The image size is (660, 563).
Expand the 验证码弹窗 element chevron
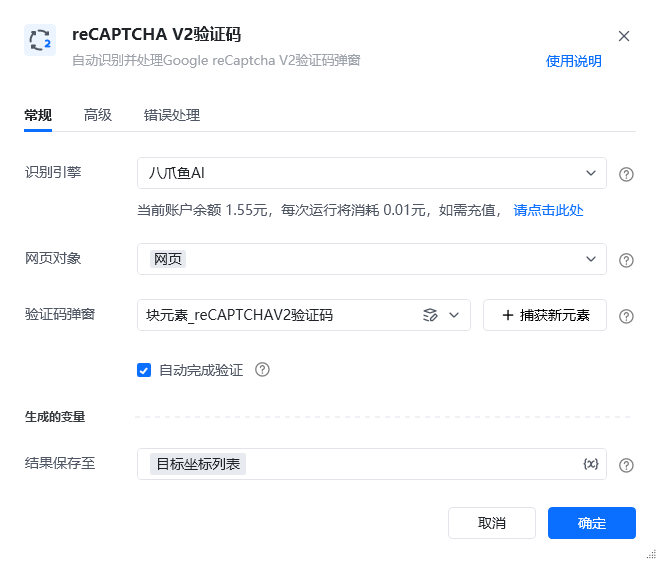point(454,315)
